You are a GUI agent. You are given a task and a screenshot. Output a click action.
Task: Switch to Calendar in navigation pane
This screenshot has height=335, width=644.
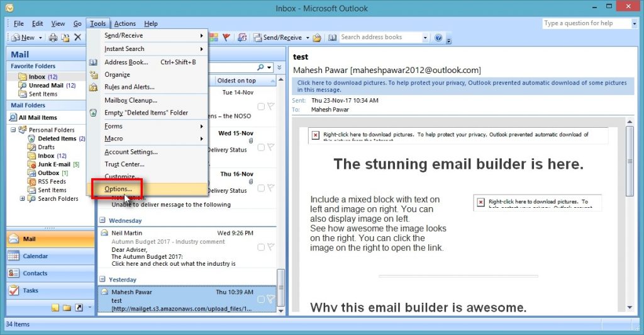pos(50,256)
